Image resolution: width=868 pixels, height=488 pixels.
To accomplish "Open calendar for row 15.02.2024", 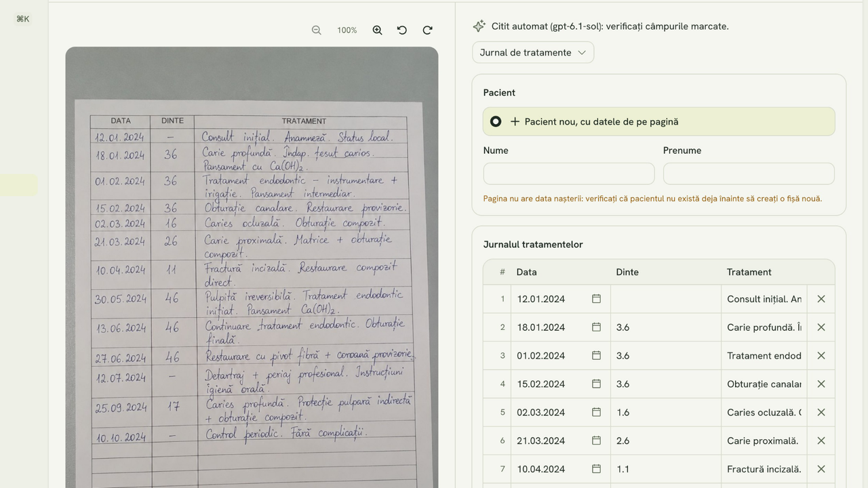I will pyautogui.click(x=596, y=384).
